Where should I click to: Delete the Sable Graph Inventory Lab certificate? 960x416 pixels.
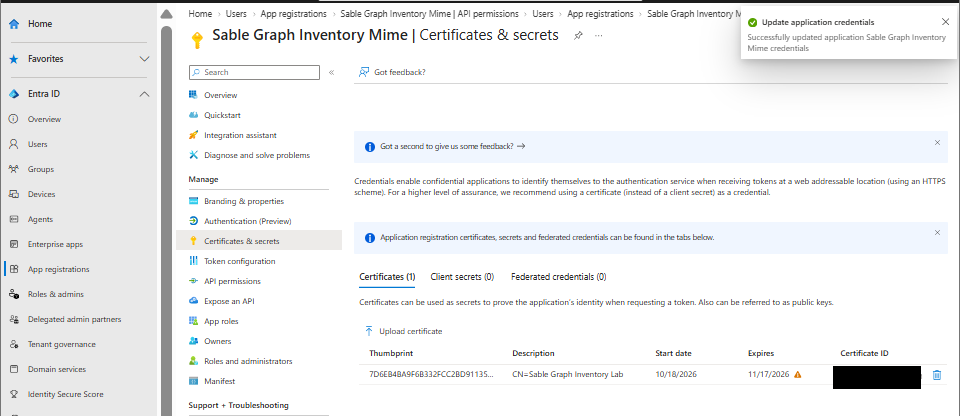tap(937, 374)
